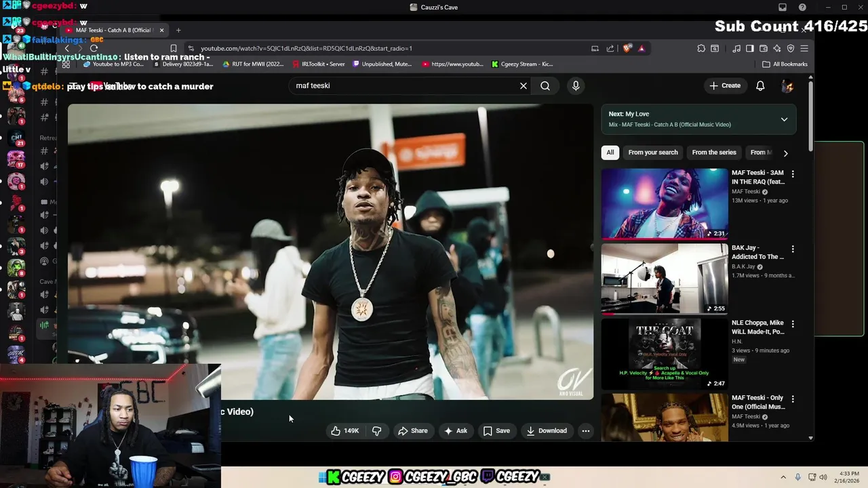Screen dimensions: 868x488
Task: Open more options for NLE Choppa video
Action: point(793,324)
